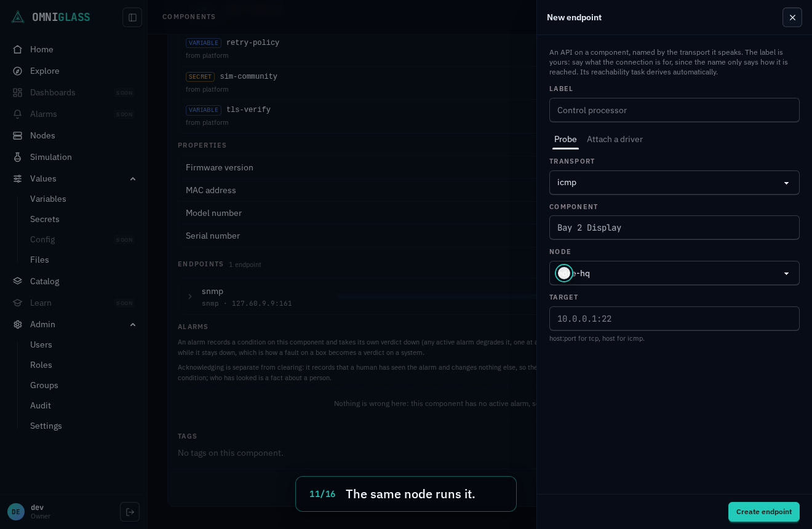
Task: Collapse the Values section chevron
Action: click(x=133, y=178)
